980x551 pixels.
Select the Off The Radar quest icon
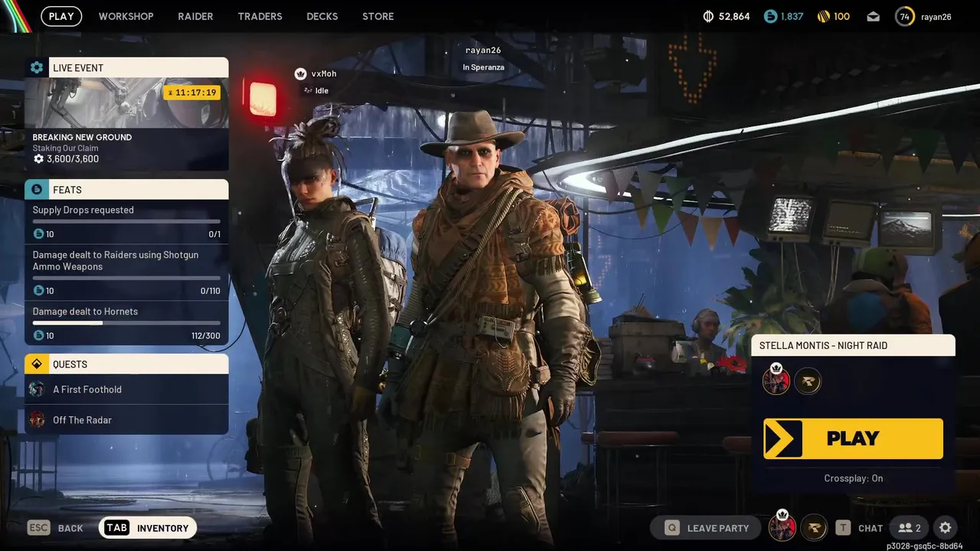(x=37, y=419)
